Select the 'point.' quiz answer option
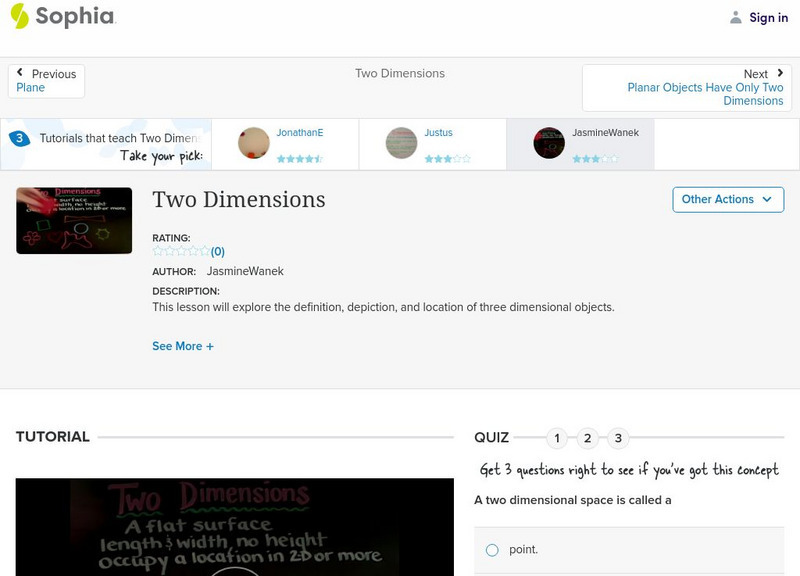The width and height of the screenshot is (800, 576). 492,549
